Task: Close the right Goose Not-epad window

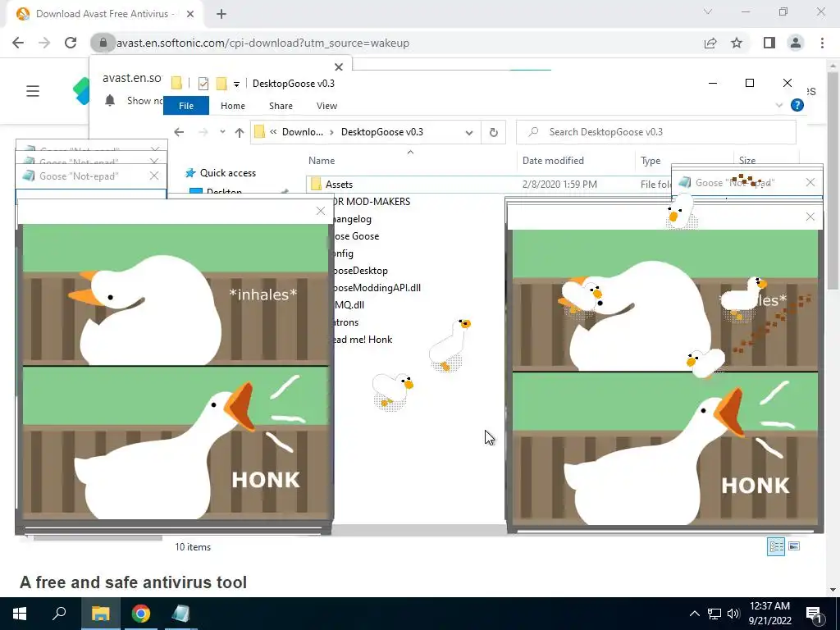Action: coord(810,183)
